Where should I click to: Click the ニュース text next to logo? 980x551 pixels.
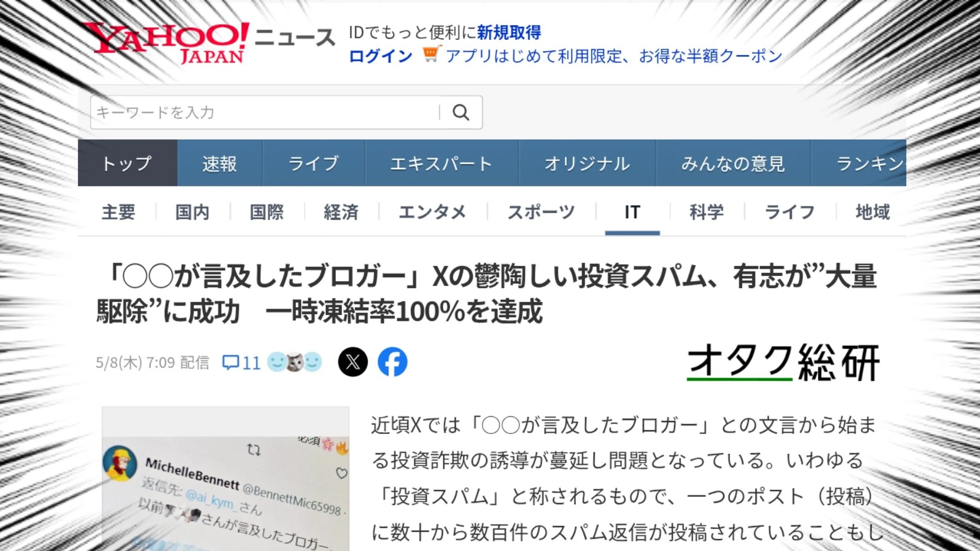click(295, 37)
